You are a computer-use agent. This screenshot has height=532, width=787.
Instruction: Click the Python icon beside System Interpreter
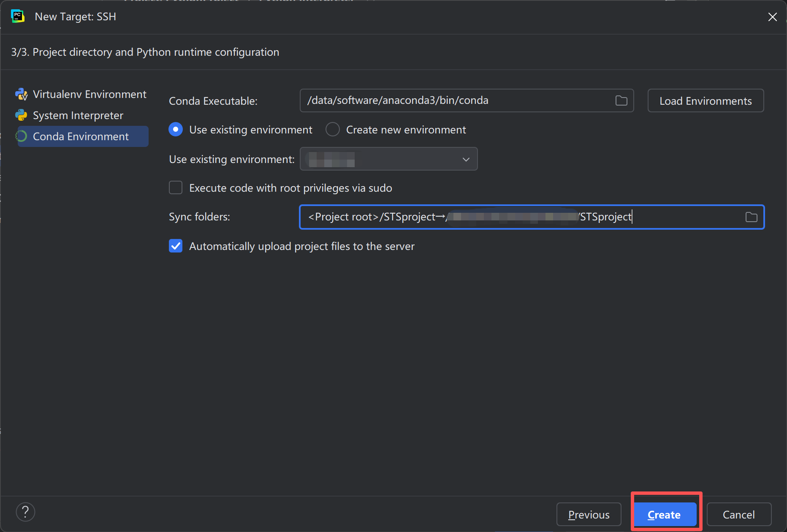[22, 115]
